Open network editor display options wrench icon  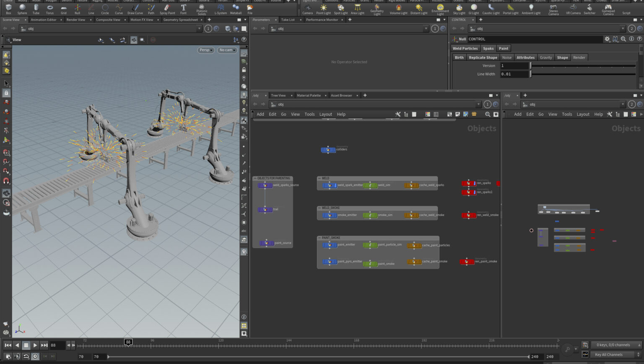398,114
